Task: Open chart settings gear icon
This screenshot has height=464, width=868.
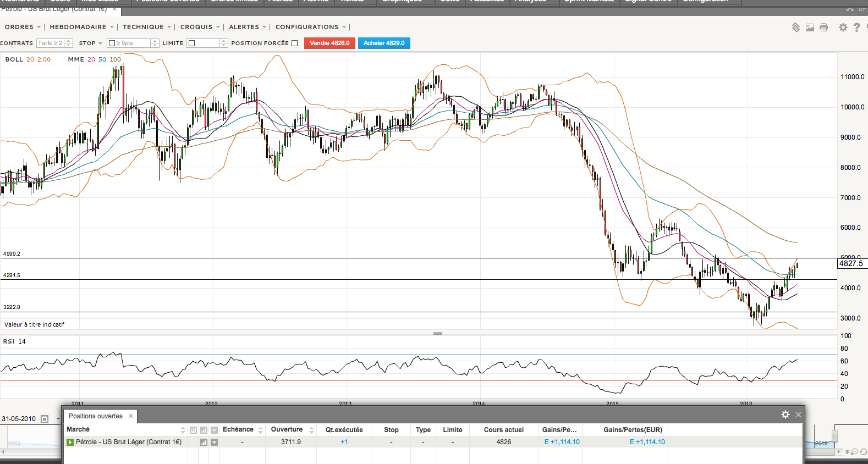Action: coord(843,27)
